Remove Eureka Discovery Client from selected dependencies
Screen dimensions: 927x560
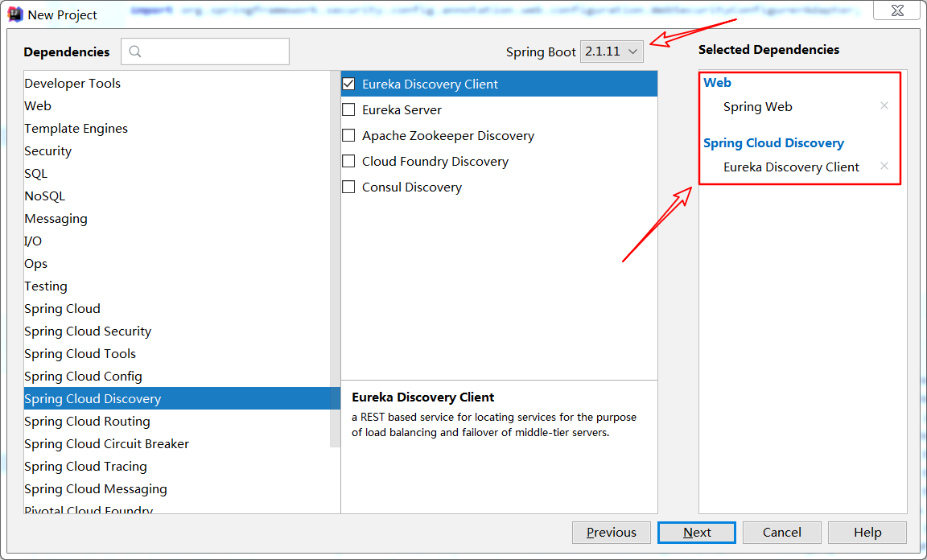point(884,167)
